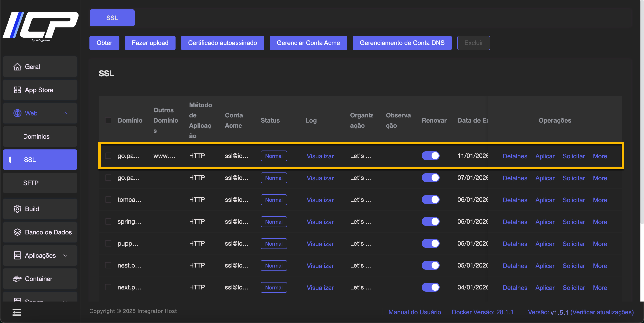Open the SFTP sidebar item
The image size is (644, 323).
(x=31, y=183)
